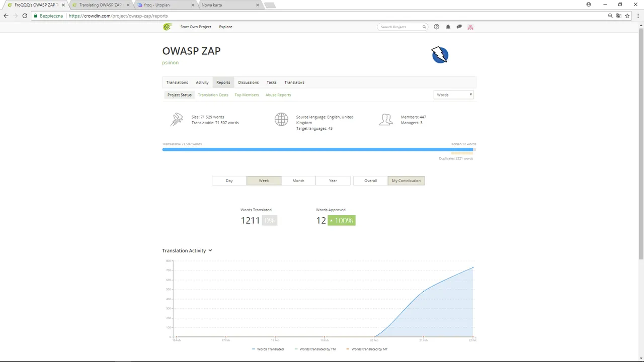644x362 pixels.
Task: Open the notifications bell icon
Action: (448, 27)
